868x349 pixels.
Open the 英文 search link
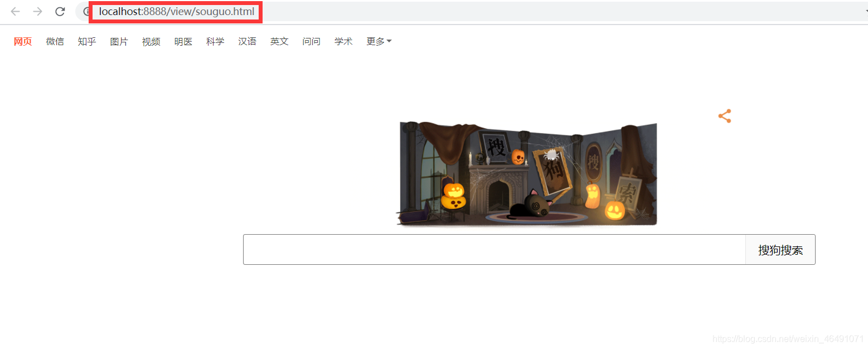pos(279,41)
